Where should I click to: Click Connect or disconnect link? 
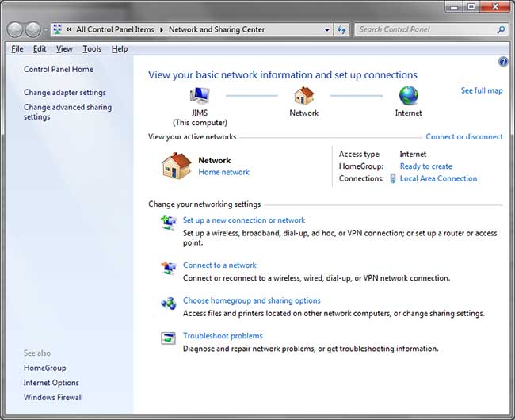(x=464, y=136)
